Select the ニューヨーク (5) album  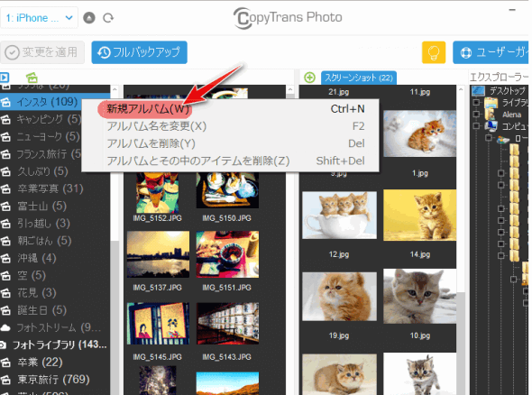tap(48, 136)
